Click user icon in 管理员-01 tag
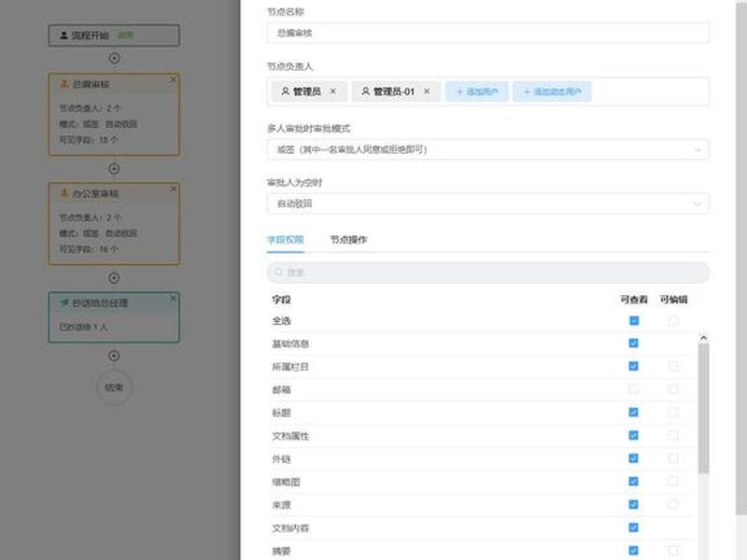This screenshot has width=747, height=560. point(365,91)
